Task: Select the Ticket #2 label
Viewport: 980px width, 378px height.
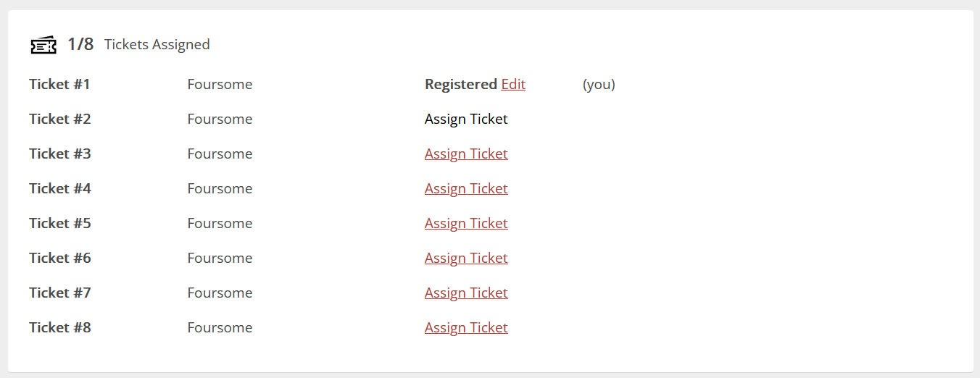Action: point(60,119)
